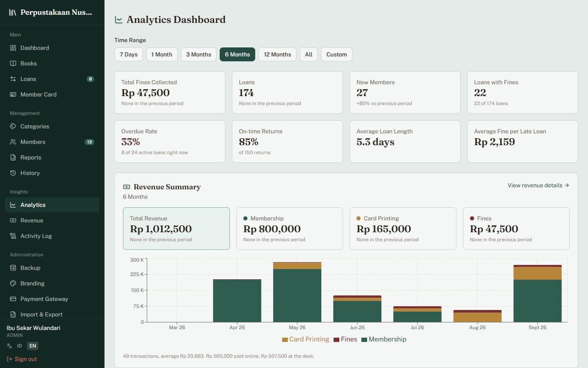Click the library logo icon in sidebar header

coord(13,12)
